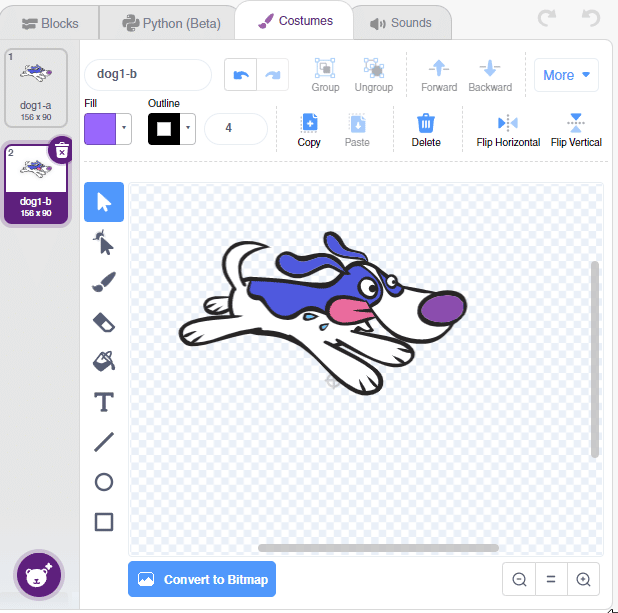Screen dimensions: 618x613
Task: Convert costume to Bitmap
Action: click(x=202, y=579)
